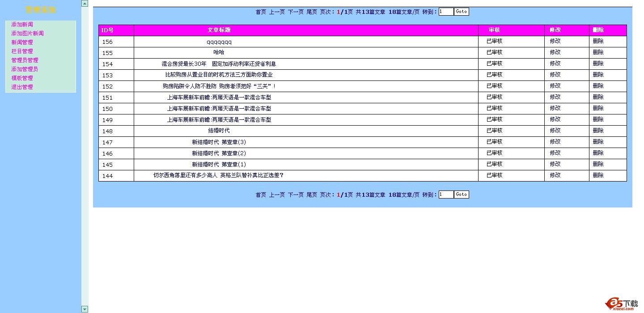The height and width of the screenshot is (313, 644).
Task: Focus the top page number input field
Action: 446,12
